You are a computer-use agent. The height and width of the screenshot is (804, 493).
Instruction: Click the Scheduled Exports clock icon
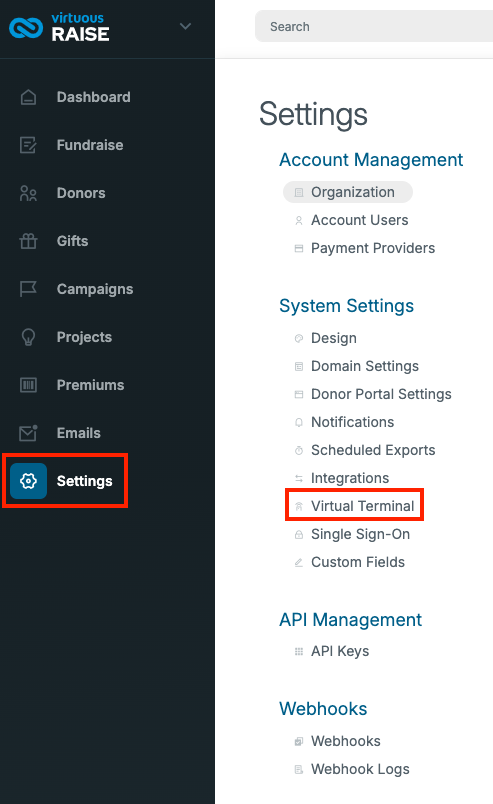click(x=299, y=451)
